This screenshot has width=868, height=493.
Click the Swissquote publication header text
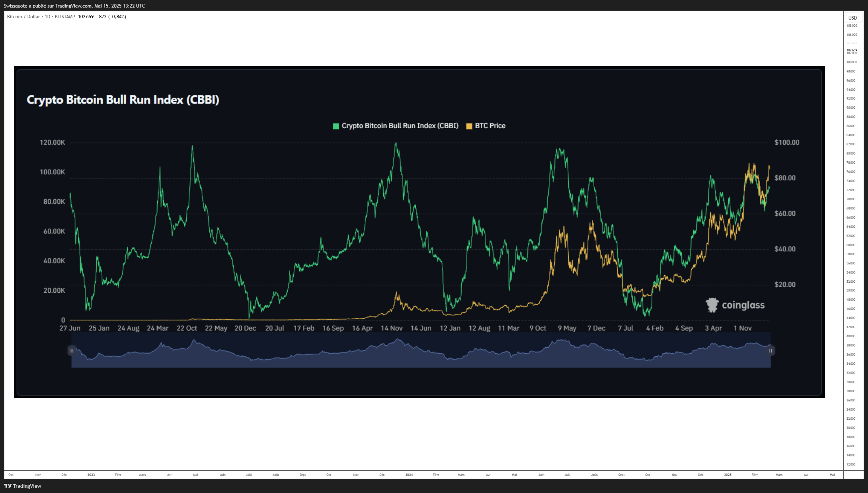point(74,6)
